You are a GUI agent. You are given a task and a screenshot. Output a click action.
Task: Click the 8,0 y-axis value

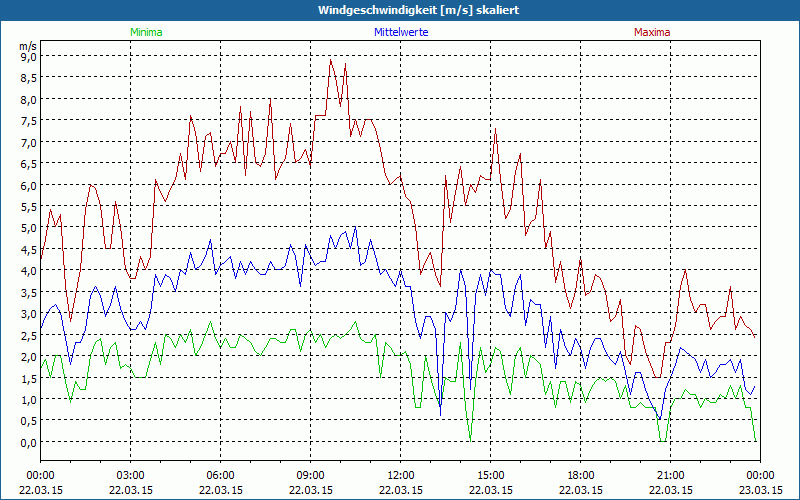29,99
